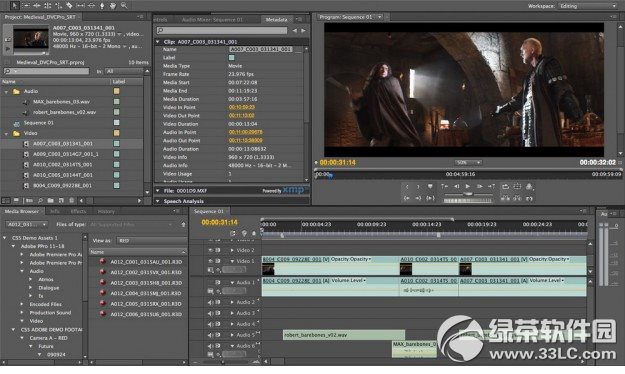Toggle Safe Margins in Program monitor
This screenshot has height=374, width=625.
tap(517, 186)
